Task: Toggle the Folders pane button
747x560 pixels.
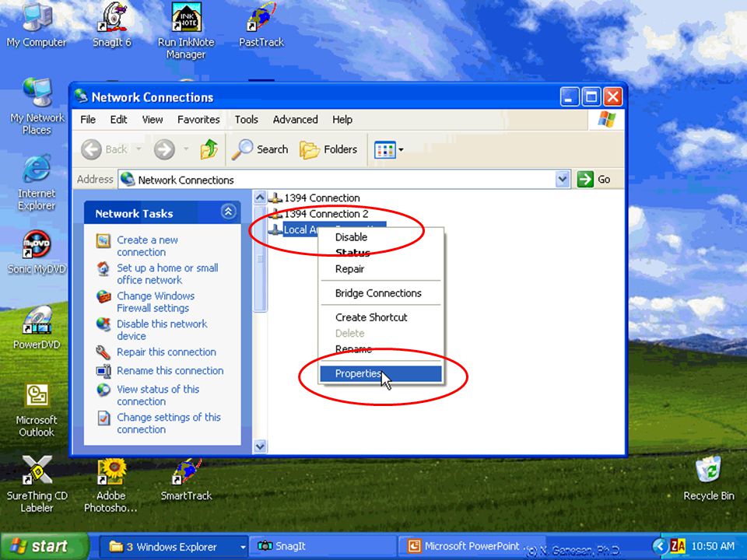Action: point(328,149)
